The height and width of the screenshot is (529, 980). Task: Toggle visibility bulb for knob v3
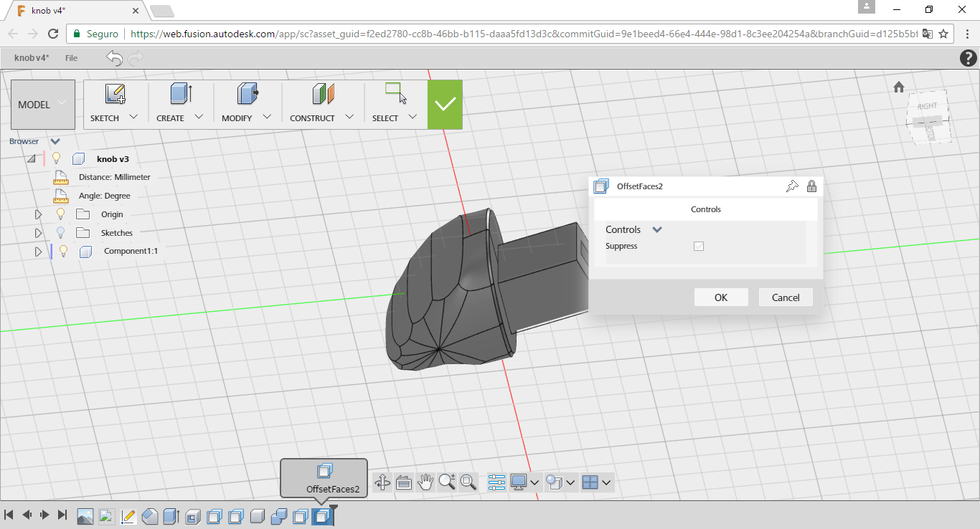click(x=56, y=158)
